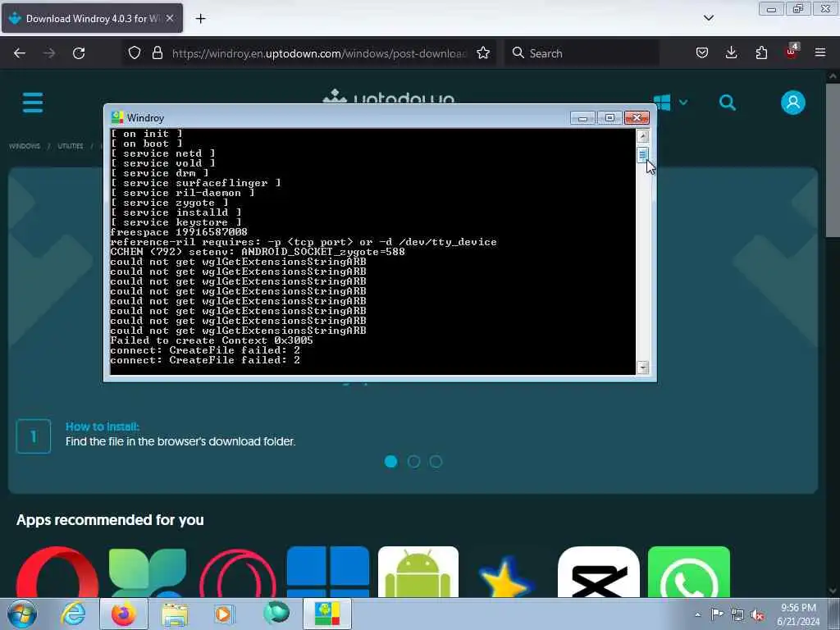The width and height of the screenshot is (840, 630).
Task: Open the Firefox application hamburger menu
Action: [820, 52]
